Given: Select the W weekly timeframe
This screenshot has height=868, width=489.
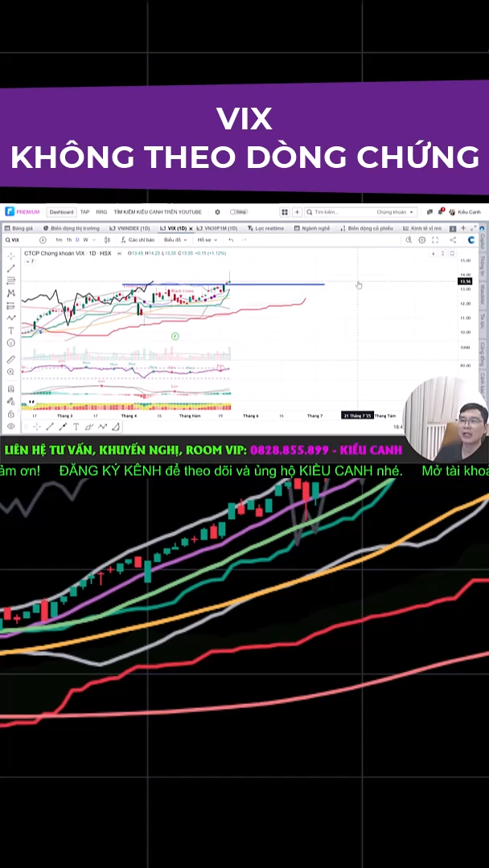Looking at the screenshot, I should point(86,240).
